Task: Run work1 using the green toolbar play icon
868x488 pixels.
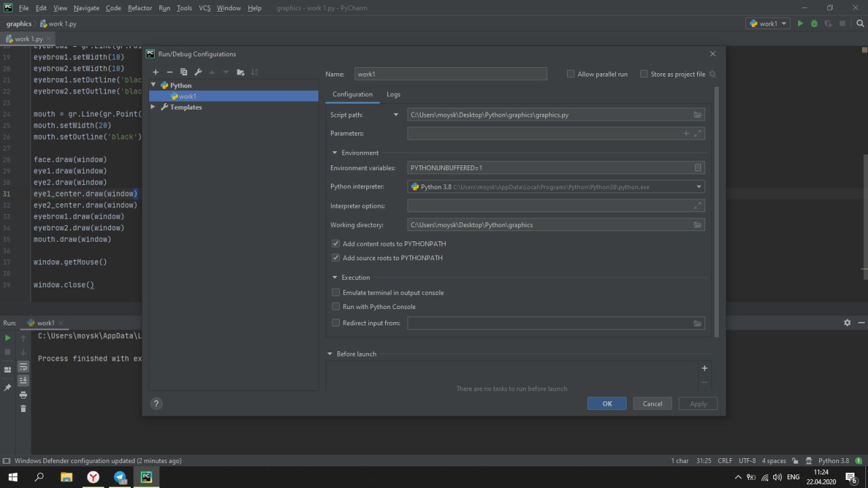Action: click(x=800, y=24)
